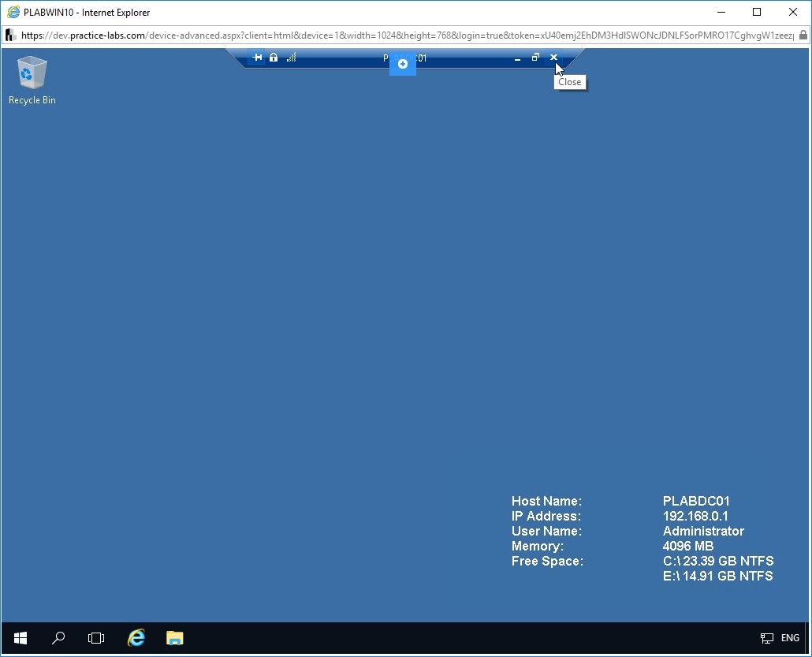Viewport: 812px width, 657px height.
Task: Check the connection signal strength icon
Action: coord(291,58)
